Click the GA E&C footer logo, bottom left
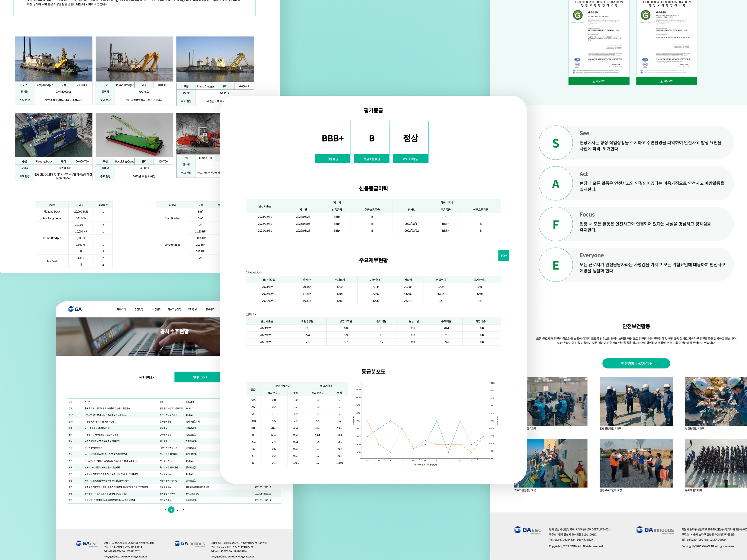This screenshot has width=747, height=560. (x=87, y=543)
